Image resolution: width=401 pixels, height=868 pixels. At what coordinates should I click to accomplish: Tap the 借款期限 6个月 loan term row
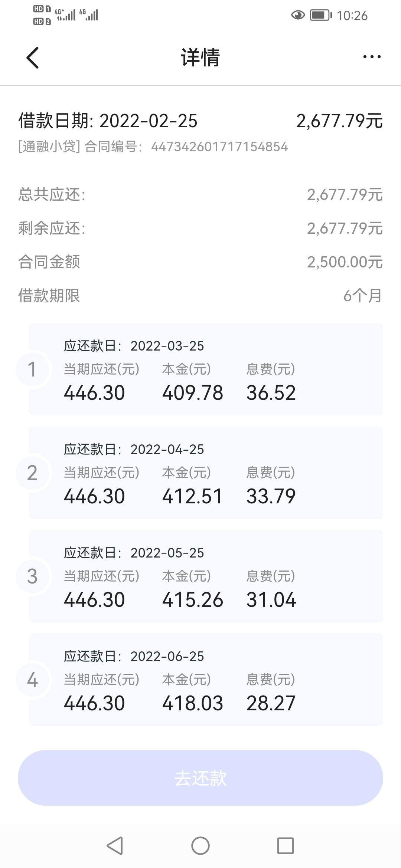(x=200, y=296)
